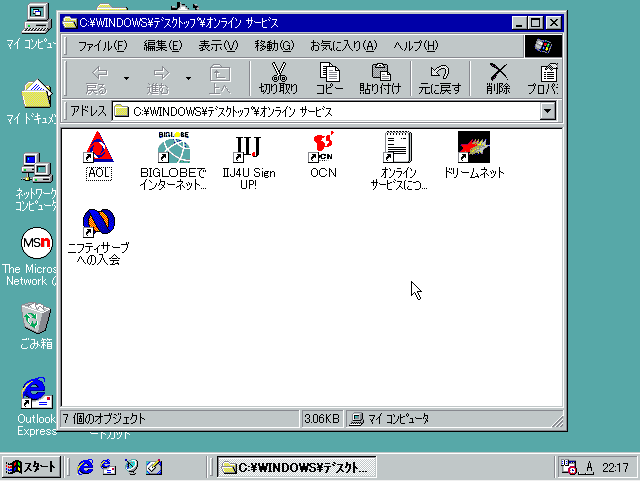Open the 編集(E) menu

point(163,46)
